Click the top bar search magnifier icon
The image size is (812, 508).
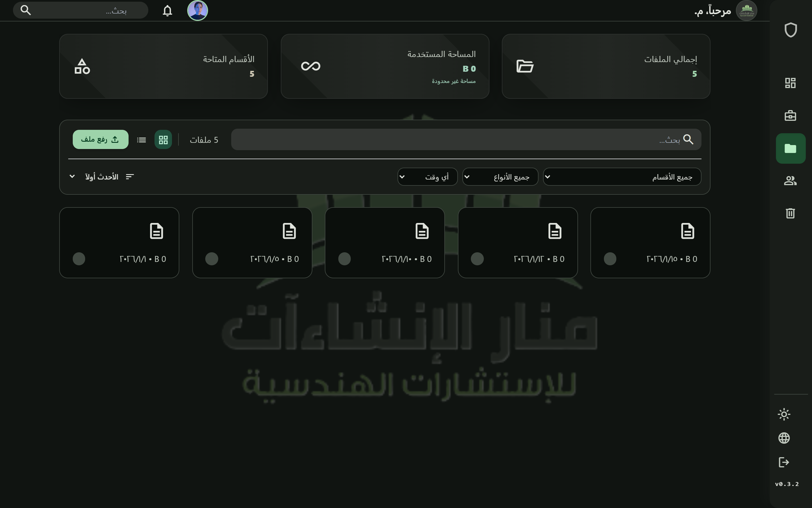click(26, 10)
